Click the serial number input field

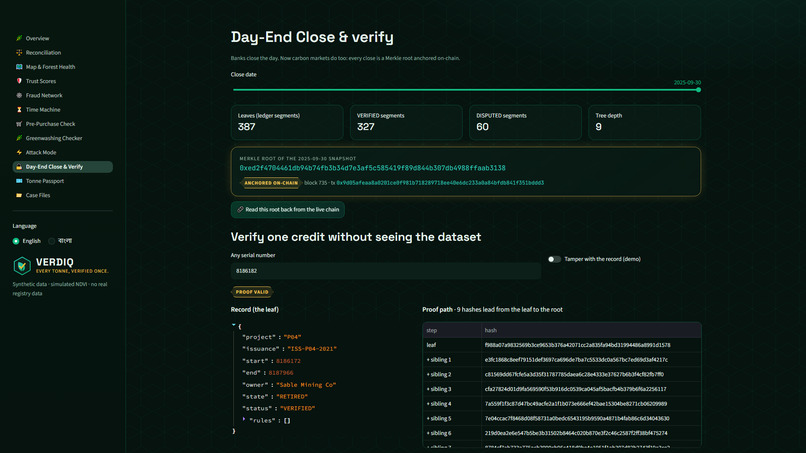click(x=386, y=271)
